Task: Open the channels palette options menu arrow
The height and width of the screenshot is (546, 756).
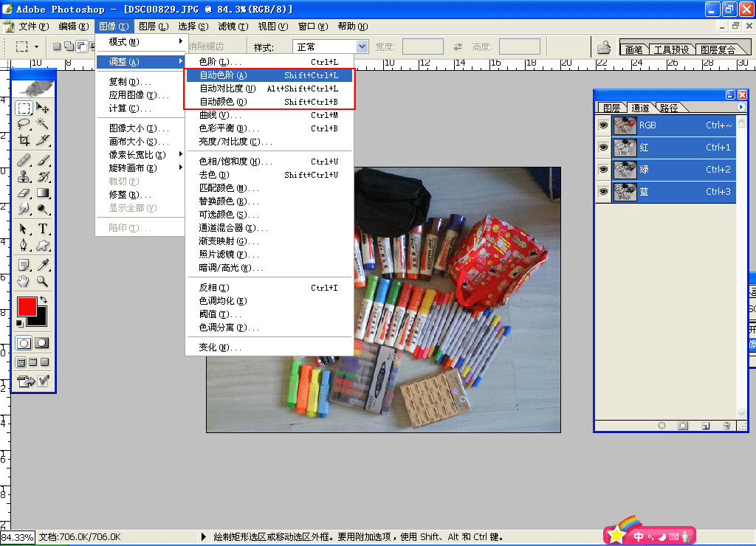Action: [740, 107]
